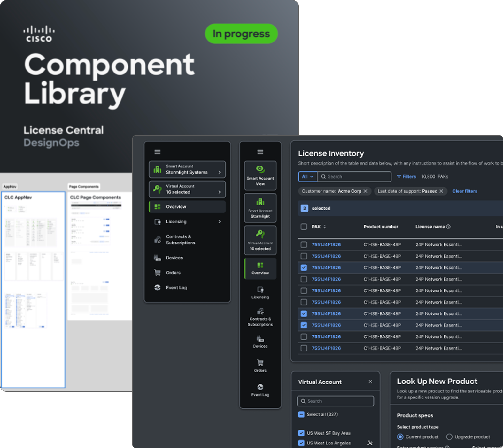Open the hamburger menu in the collapsed rail
This screenshot has height=448, width=503.
[x=260, y=152]
